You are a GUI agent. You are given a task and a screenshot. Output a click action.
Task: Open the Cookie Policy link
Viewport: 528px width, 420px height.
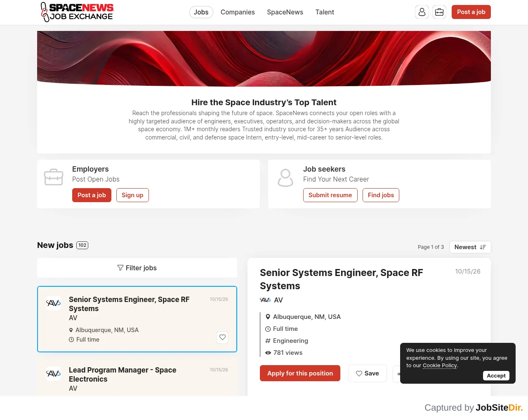click(440, 366)
